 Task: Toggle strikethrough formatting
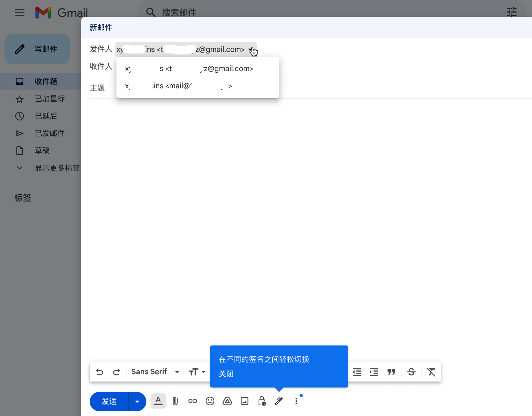pos(411,372)
